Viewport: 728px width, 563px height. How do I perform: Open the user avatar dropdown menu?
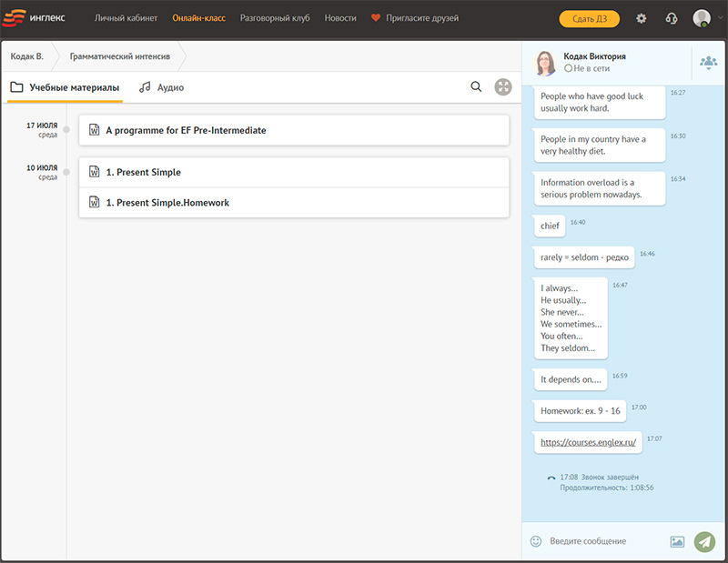point(705,18)
